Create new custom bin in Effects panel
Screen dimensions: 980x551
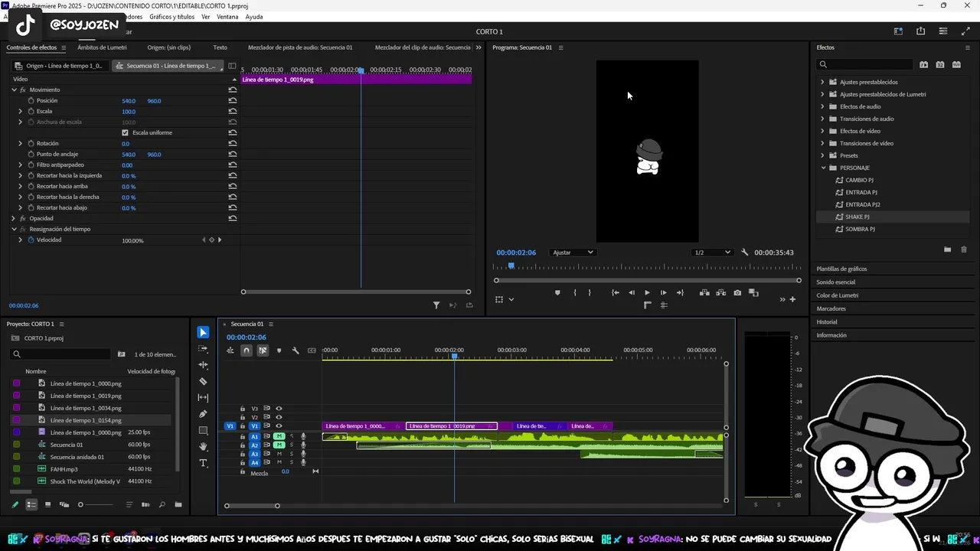point(947,249)
